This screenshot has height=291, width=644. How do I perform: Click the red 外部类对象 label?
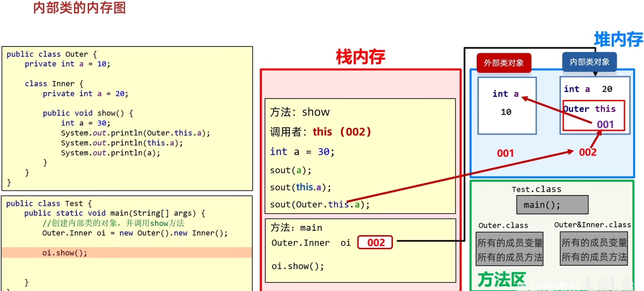(504, 63)
